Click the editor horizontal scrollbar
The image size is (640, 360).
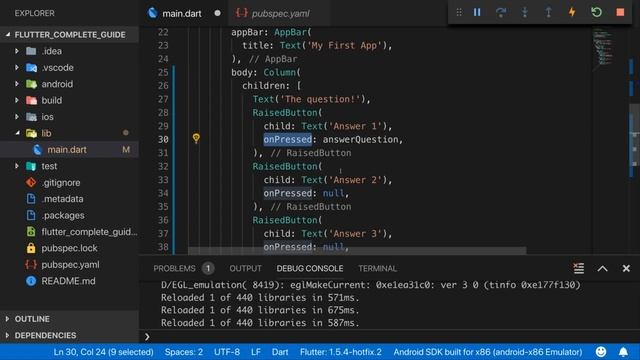[357, 250]
